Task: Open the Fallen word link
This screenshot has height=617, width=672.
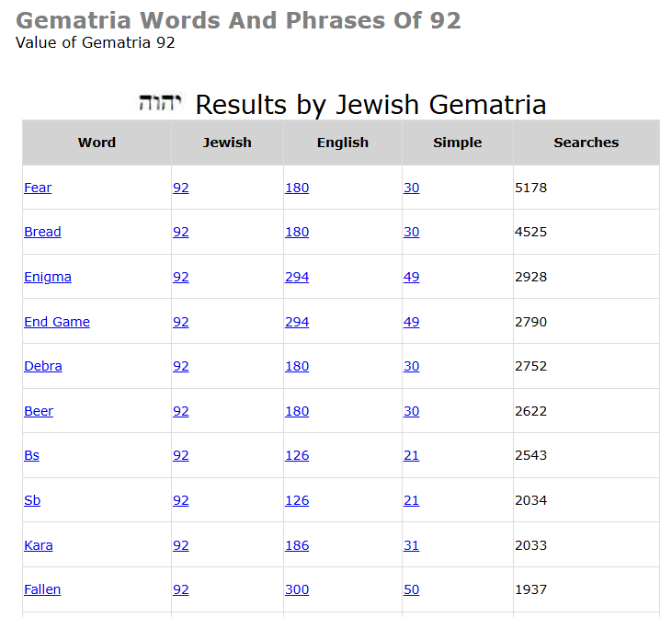Action: 42,589
